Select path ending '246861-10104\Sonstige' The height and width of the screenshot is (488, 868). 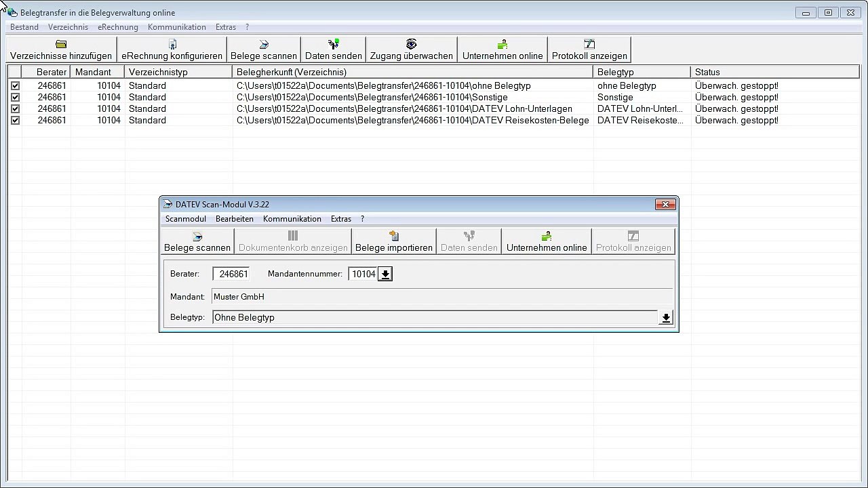click(x=372, y=98)
